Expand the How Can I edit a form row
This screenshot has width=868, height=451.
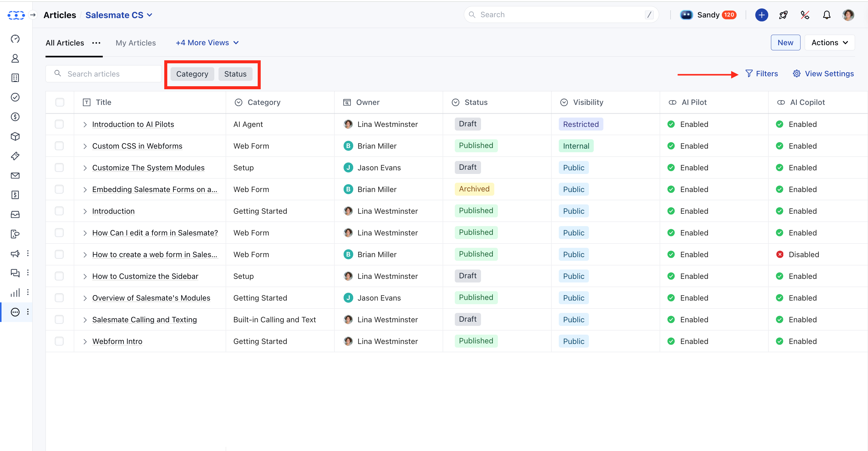85,233
